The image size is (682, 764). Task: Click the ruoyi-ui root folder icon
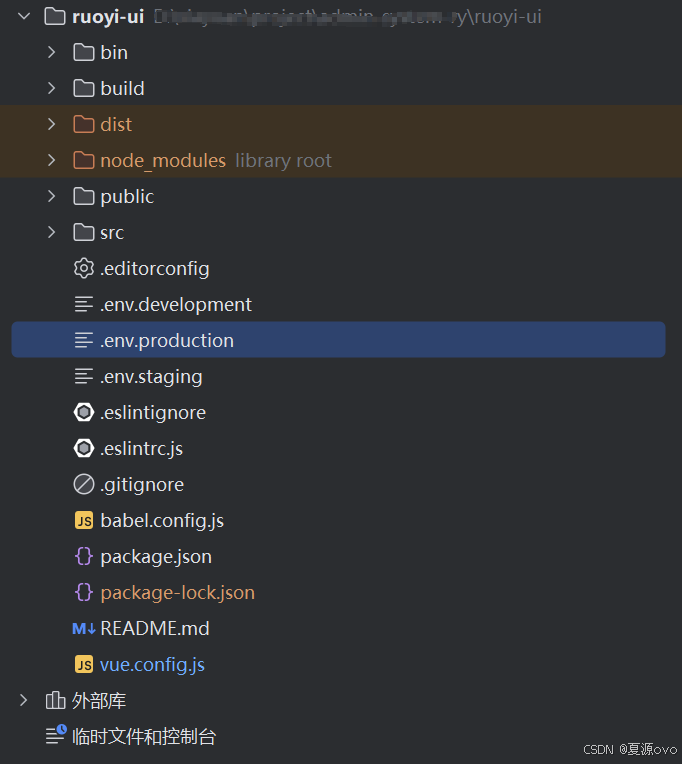point(55,17)
